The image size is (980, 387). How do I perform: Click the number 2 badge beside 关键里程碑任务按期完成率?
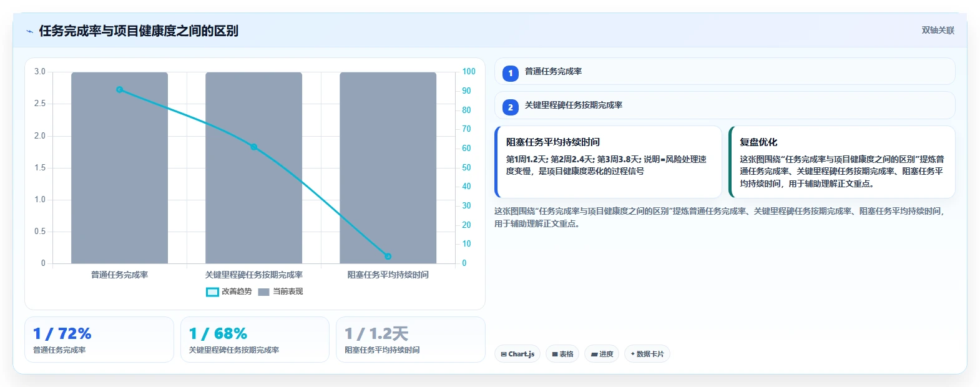click(511, 107)
